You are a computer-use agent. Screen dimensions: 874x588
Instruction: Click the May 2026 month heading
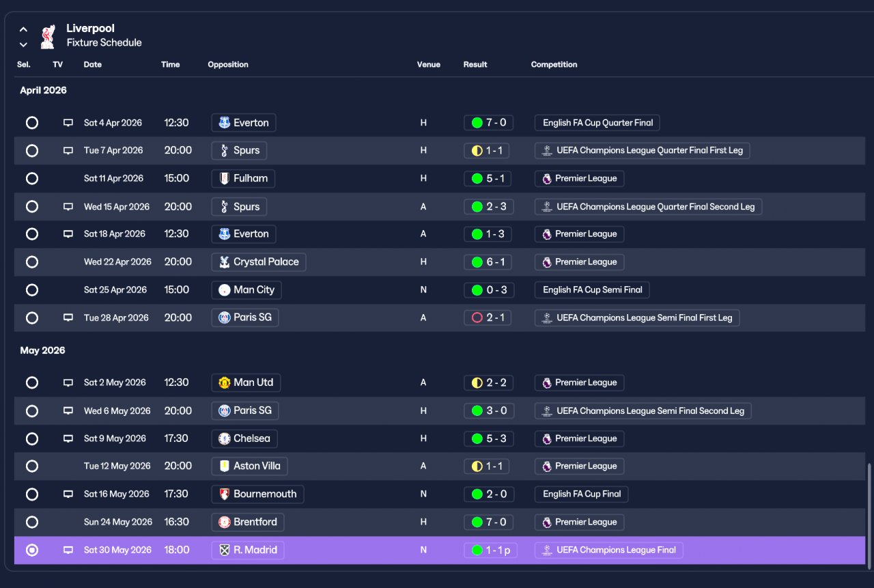[x=42, y=350]
